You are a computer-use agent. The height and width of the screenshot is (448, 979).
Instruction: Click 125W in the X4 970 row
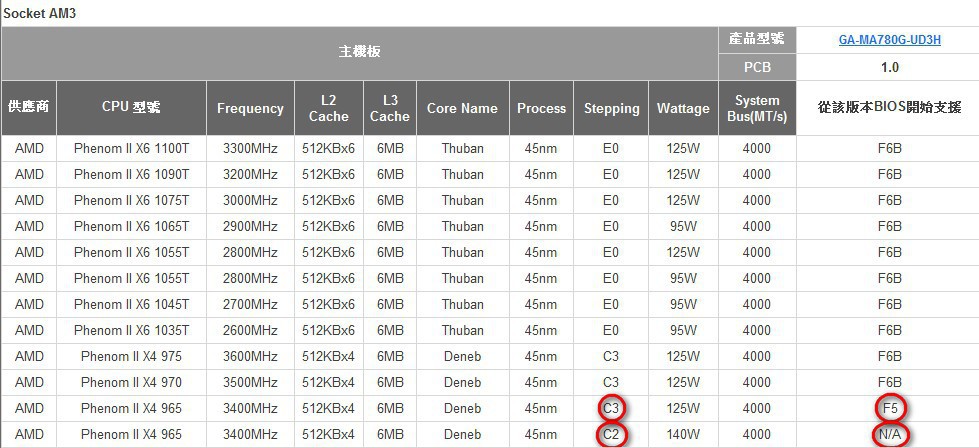(x=683, y=382)
